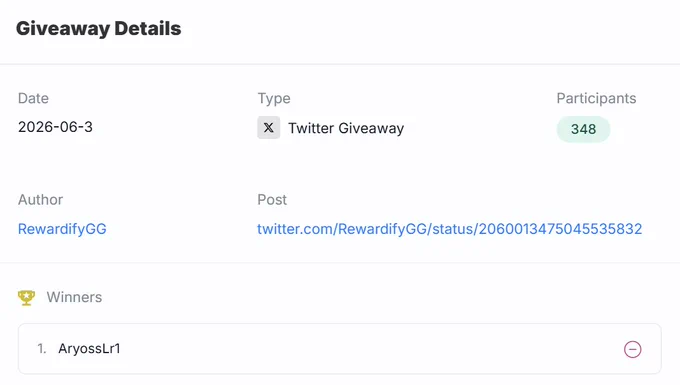The width and height of the screenshot is (680, 385).
Task: Click the Winners section label
Action: (74, 297)
